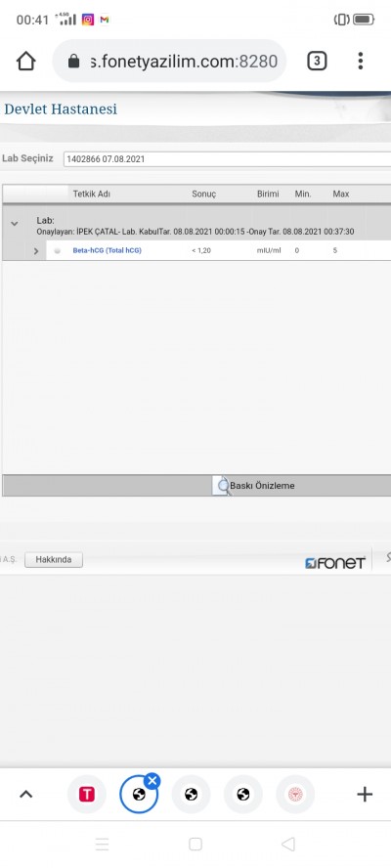
Task: Select the Beta-hCG row radio circle
Action: [57, 251]
